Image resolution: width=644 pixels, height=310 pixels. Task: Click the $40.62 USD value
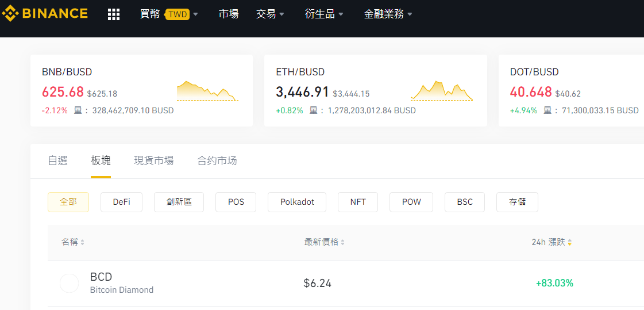coord(568,94)
